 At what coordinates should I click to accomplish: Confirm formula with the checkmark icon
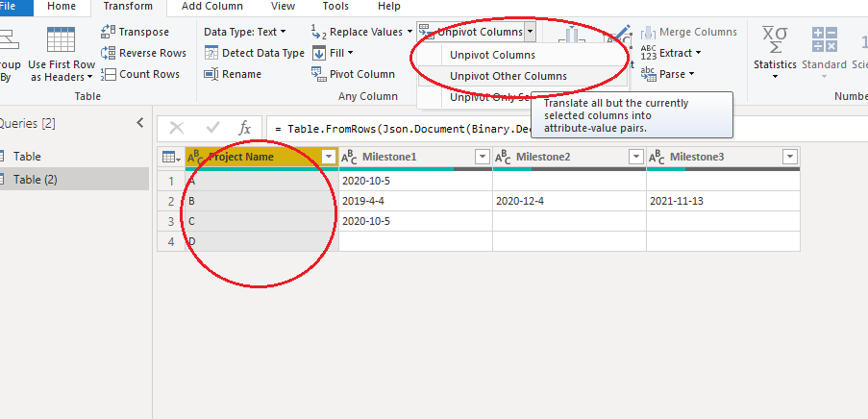coord(212,129)
